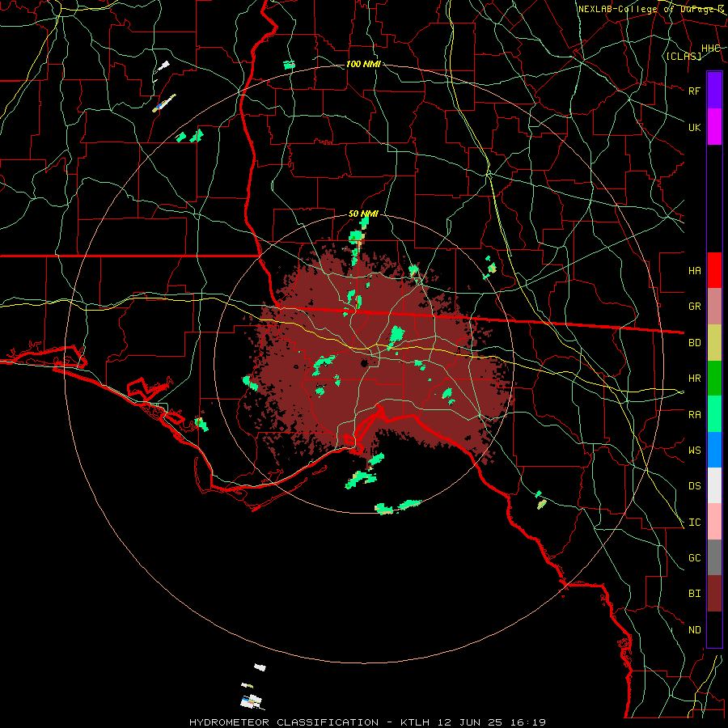Click the 100 NMI range ring label
728x728 pixels.
coord(363,64)
